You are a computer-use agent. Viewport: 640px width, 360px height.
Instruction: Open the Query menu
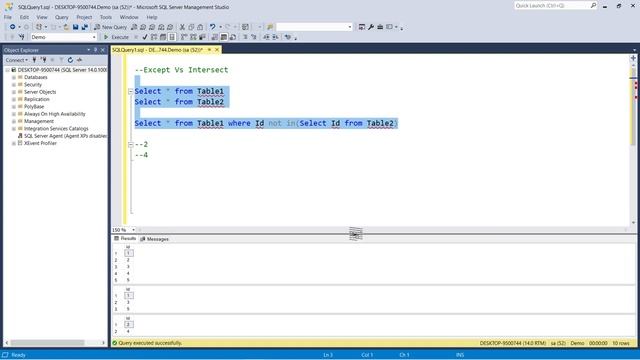(62, 17)
